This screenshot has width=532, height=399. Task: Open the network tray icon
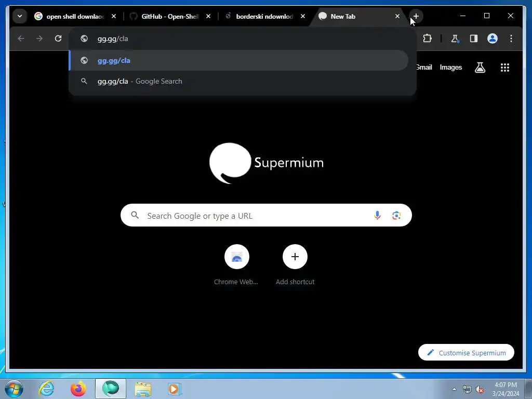coord(467,389)
